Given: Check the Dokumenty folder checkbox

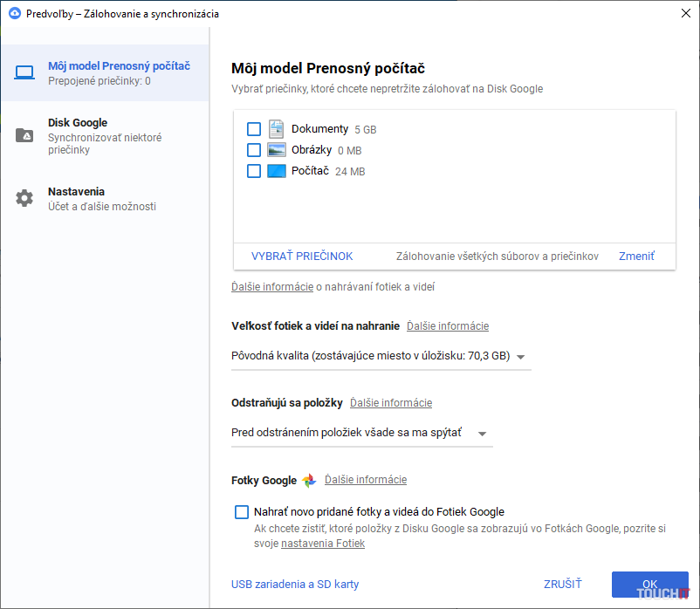Looking at the screenshot, I should click(254, 129).
